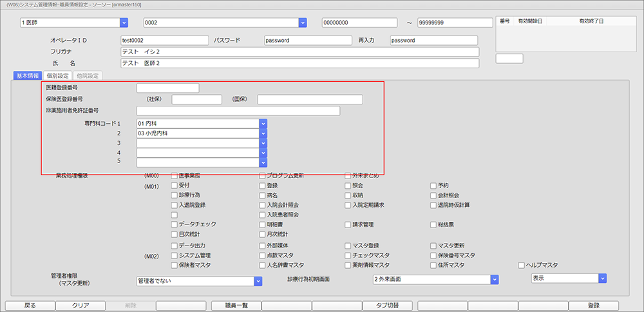The image size is (644, 312).
Task: Tick the 退院時仮計算 checkbox
Action: [433, 205]
